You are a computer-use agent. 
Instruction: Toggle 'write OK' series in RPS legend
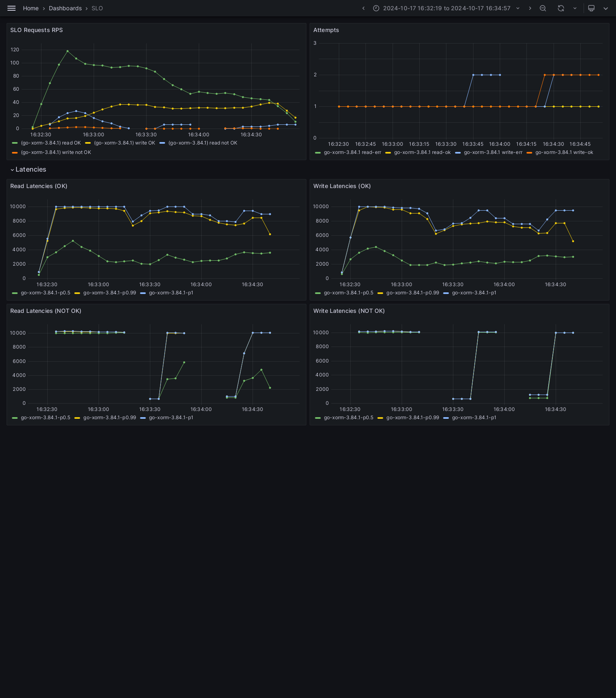tap(124, 143)
